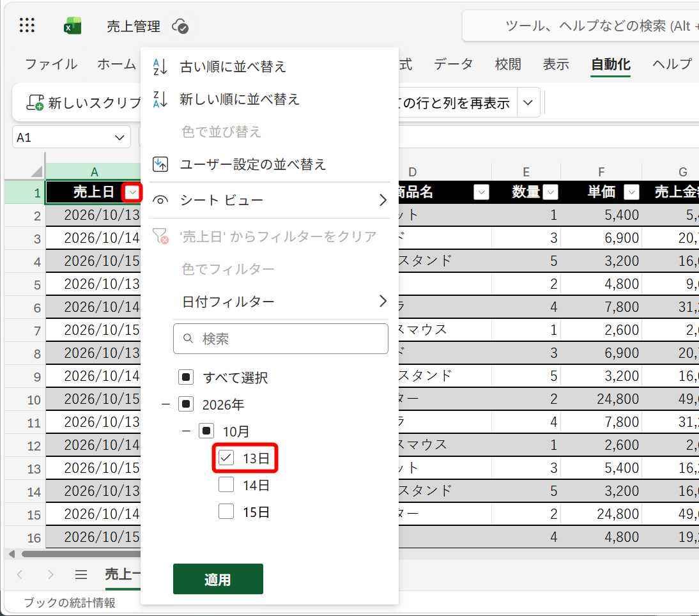Switch to the 表示 tab
Viewport: 699px width, 616px height.
click(555, 64)
